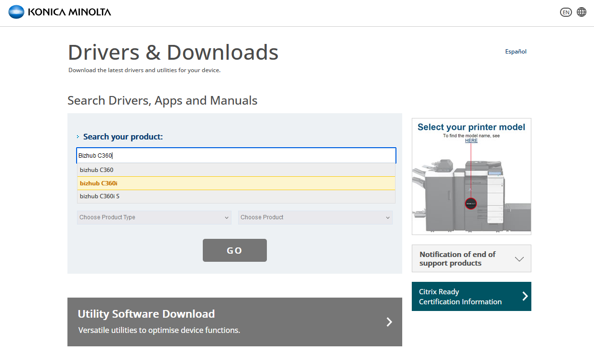The image size is (594, 364).
Task: Click the Select your printer model heading
Action: tap(471, 127)
